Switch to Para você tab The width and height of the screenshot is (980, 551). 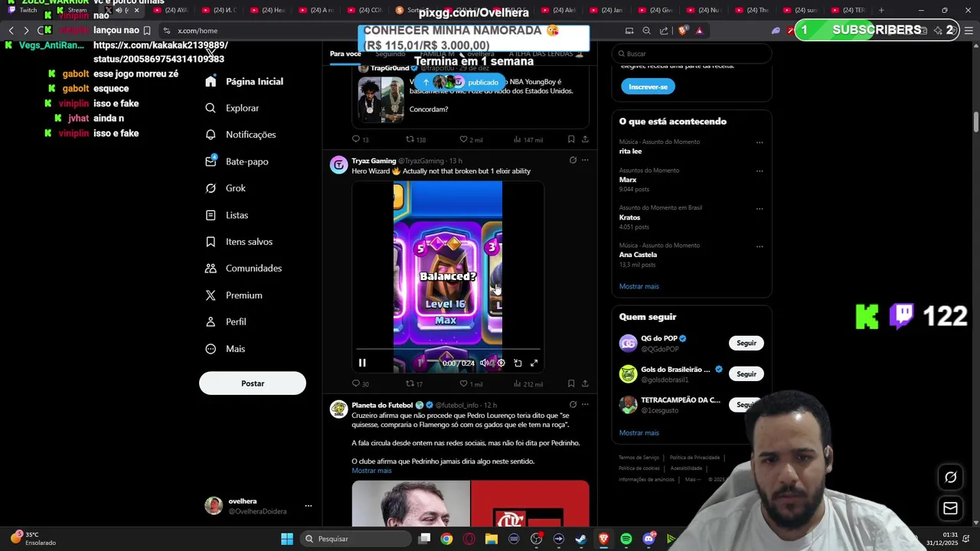point(345,54)
